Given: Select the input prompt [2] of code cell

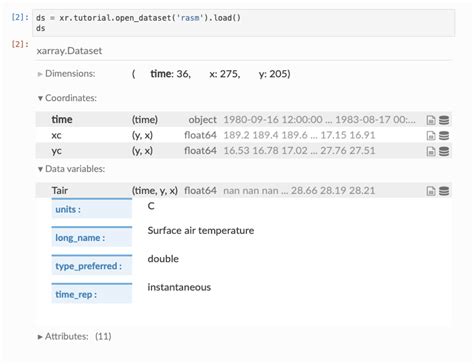Looking at the screenshot, I should pos(20,17).
